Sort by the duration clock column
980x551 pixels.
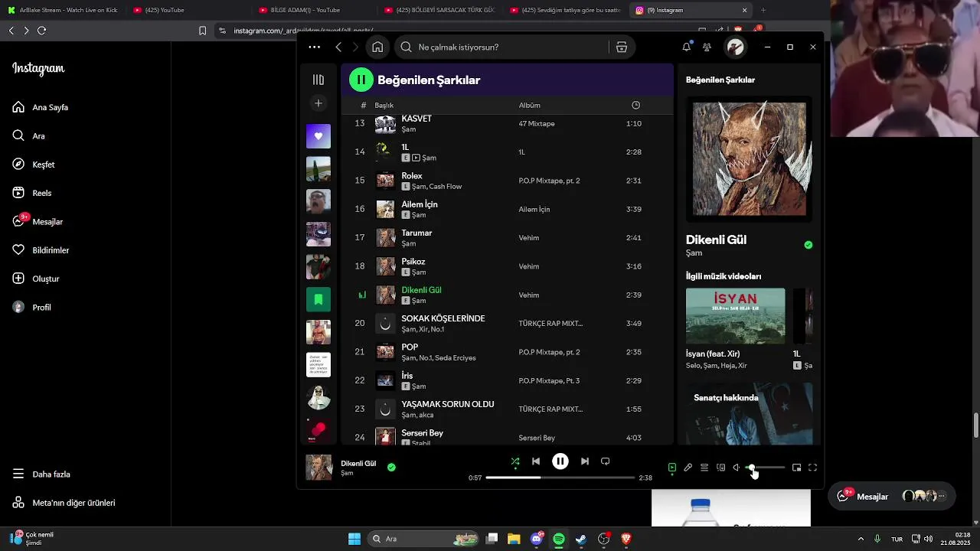tap(635, 106)
